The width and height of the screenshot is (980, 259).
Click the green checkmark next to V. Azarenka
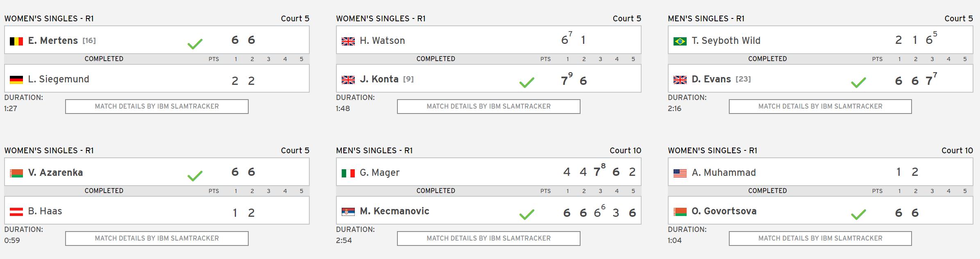click(195, 176)
